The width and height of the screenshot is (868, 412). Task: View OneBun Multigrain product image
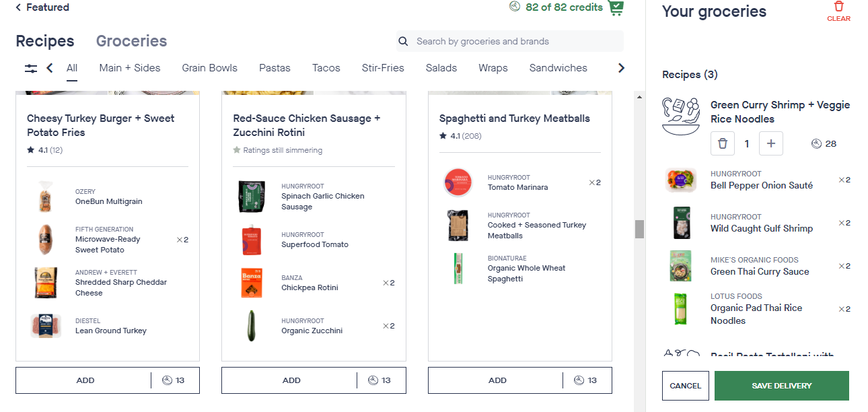click(46, 197)
